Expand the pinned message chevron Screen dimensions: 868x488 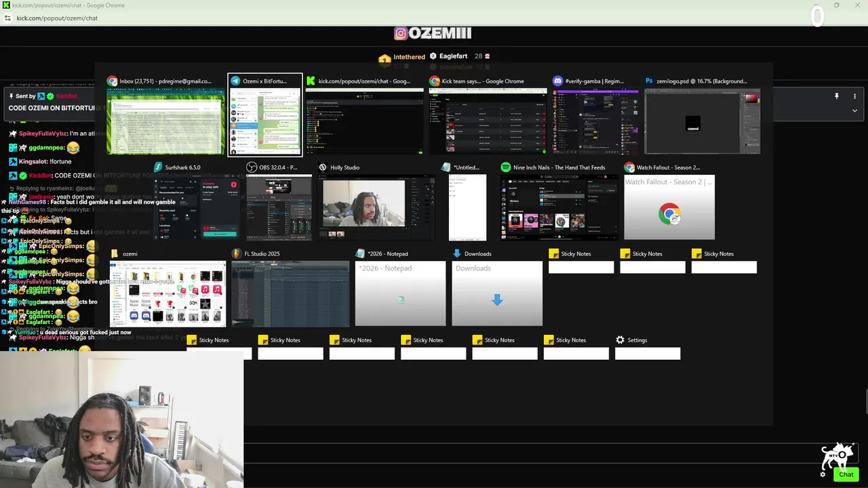pyautogui.click(x=854, y=110)
